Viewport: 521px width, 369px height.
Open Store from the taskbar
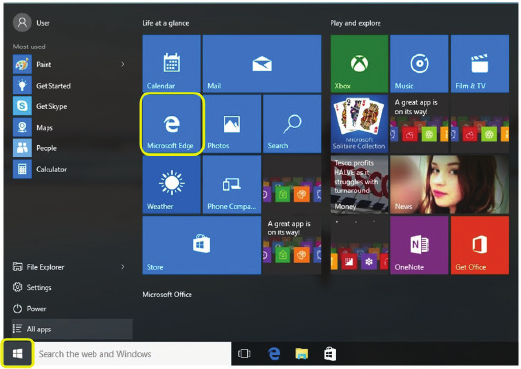[330, 353]
